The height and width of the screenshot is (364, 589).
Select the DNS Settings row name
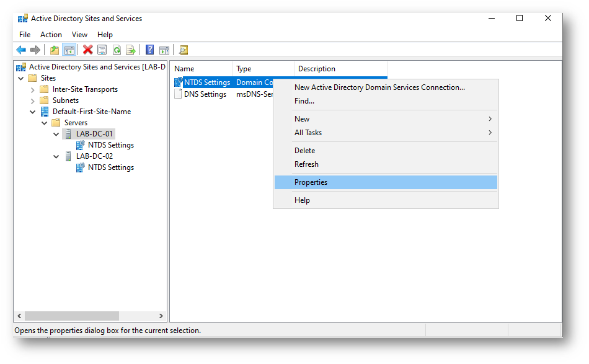pyautogui.click(x=205, y=94)
